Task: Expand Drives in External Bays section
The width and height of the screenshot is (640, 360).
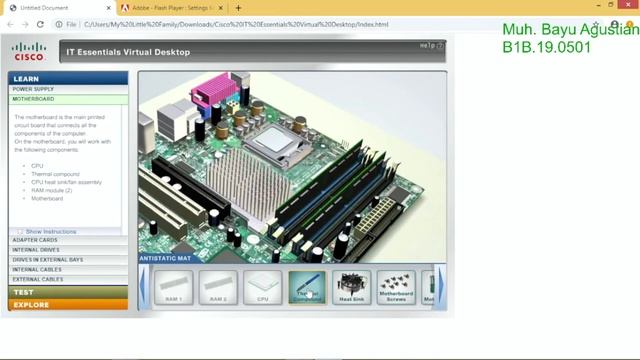Action: click(68, 260)
